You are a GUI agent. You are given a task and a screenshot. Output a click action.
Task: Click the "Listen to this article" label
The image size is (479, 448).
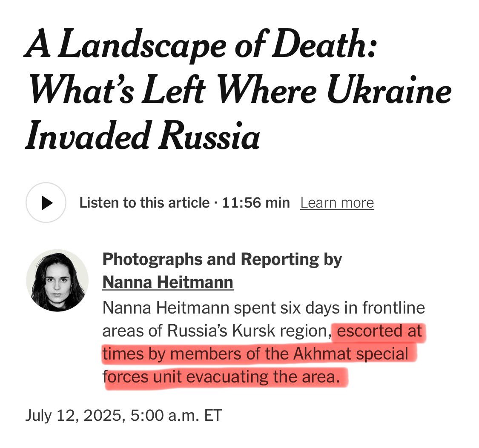(x=144, y=203)
